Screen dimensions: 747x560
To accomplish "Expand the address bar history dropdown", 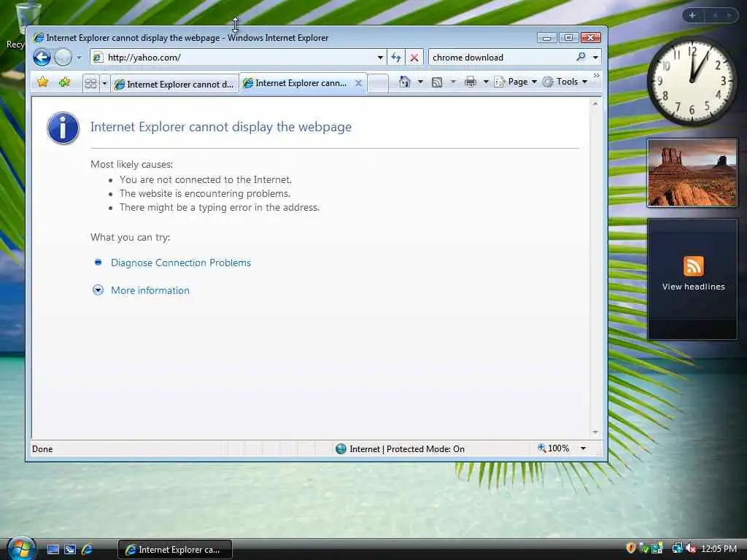I will point(380,58).
